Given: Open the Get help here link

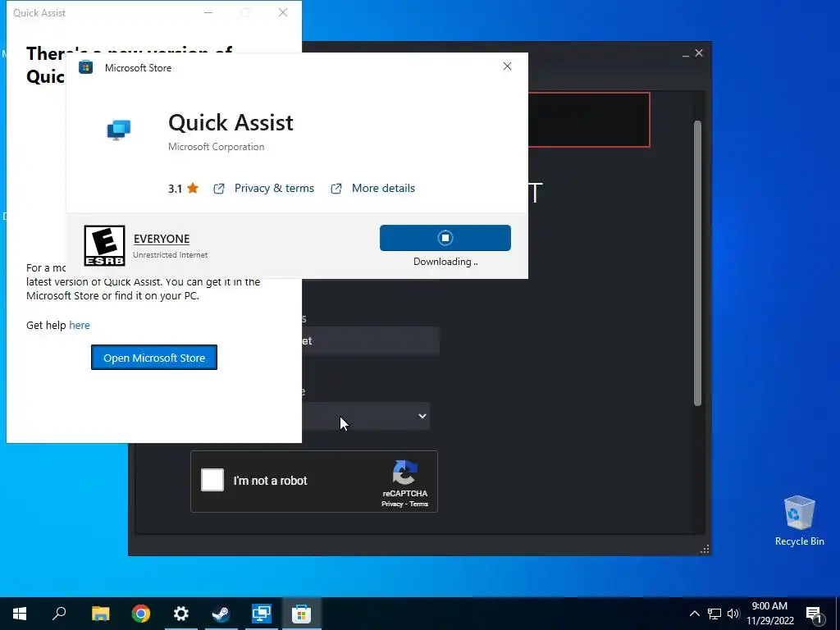Looking at the screenshot, I should tap(80, 325).
